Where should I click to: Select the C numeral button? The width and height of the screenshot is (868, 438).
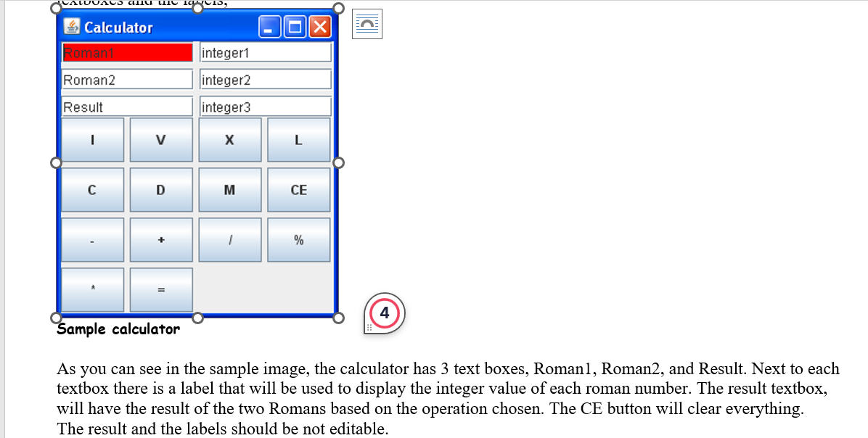(92, 190)
